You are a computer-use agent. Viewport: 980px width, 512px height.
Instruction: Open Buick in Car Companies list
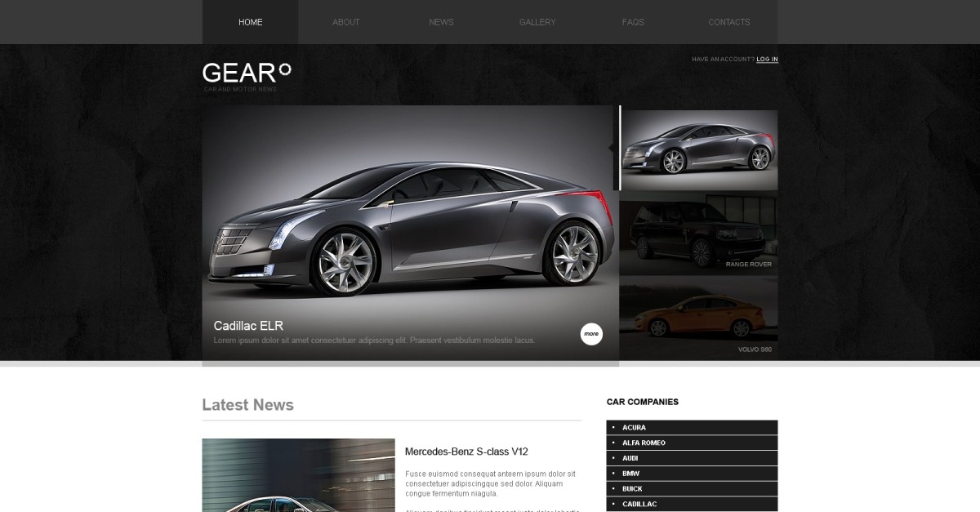click(x=692, y=489)
